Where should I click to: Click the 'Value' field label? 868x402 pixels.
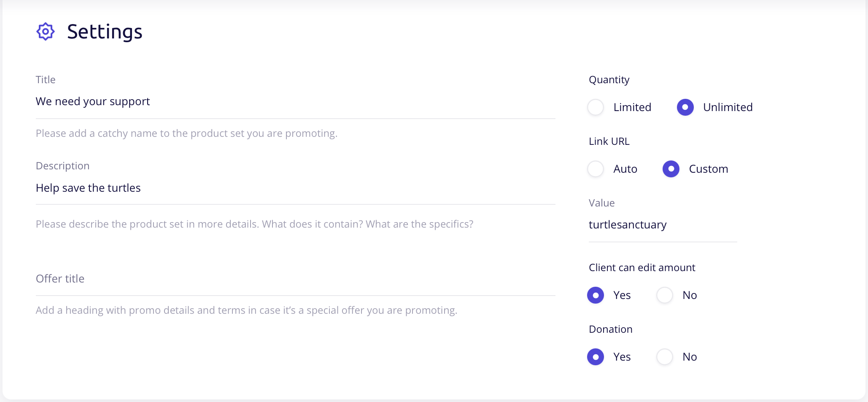tap(601, 203)
